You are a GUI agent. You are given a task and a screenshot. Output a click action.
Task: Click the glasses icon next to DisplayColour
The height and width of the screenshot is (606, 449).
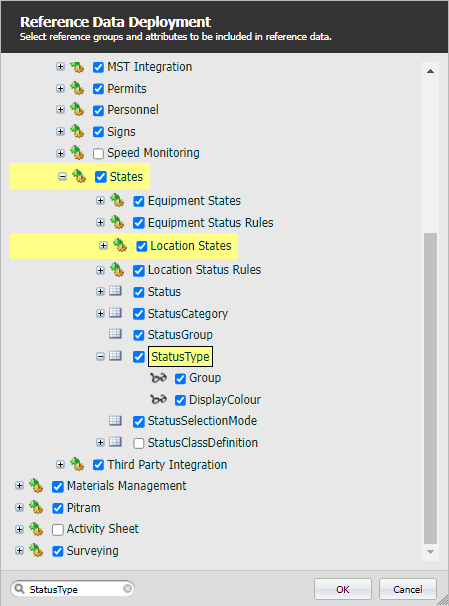pos(158,399)
